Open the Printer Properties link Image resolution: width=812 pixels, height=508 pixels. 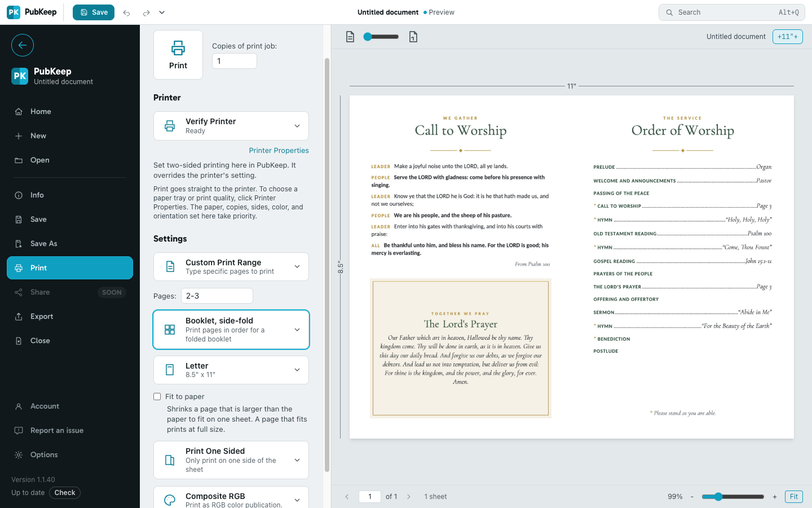tap(279, 151)
